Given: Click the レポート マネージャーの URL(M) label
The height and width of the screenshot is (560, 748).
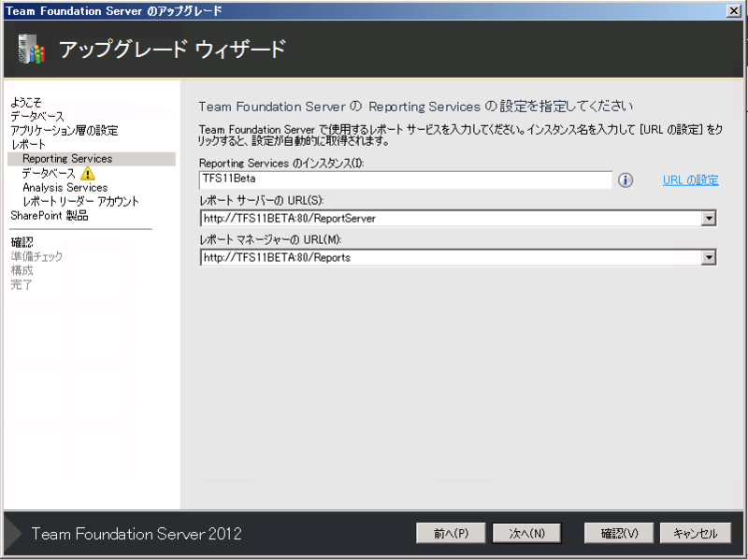Looking at the screenshot, I should pyautogui.click(x=270, y=239).
